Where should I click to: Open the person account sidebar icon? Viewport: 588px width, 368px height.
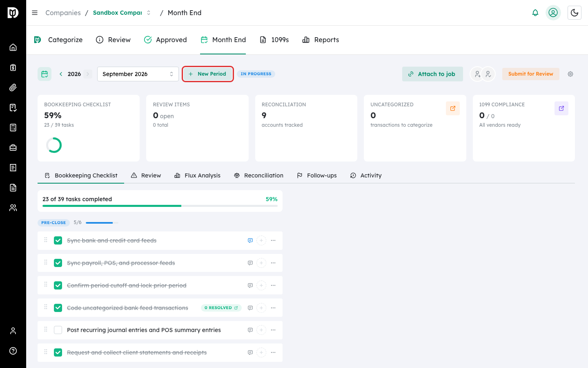(13, 331)
